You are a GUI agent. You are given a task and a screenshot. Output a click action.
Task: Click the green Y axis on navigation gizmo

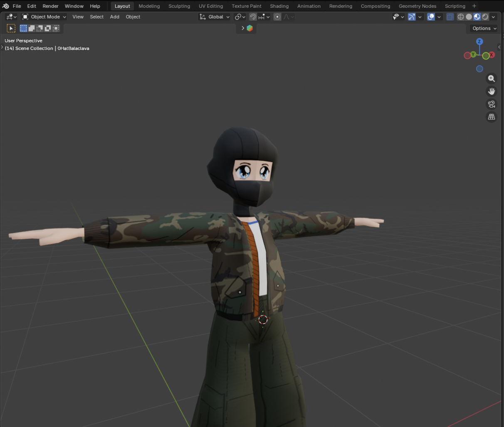tap(474, 54)
